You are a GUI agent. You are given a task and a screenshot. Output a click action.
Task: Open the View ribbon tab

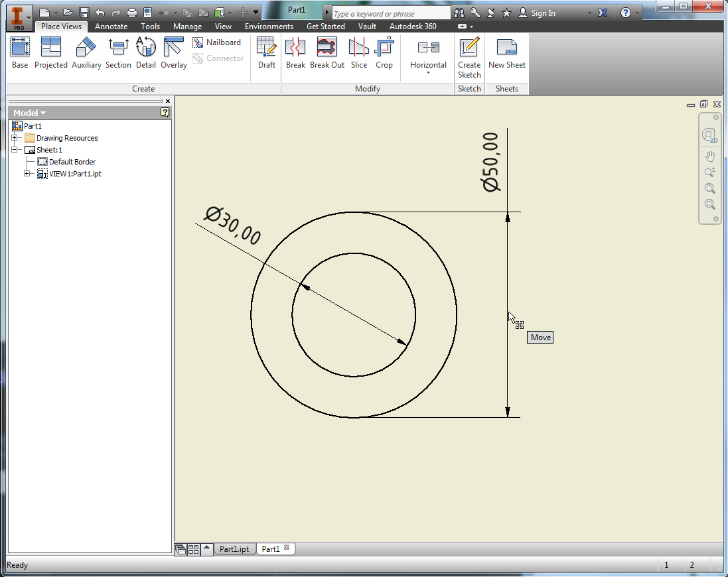coord(223,27)
